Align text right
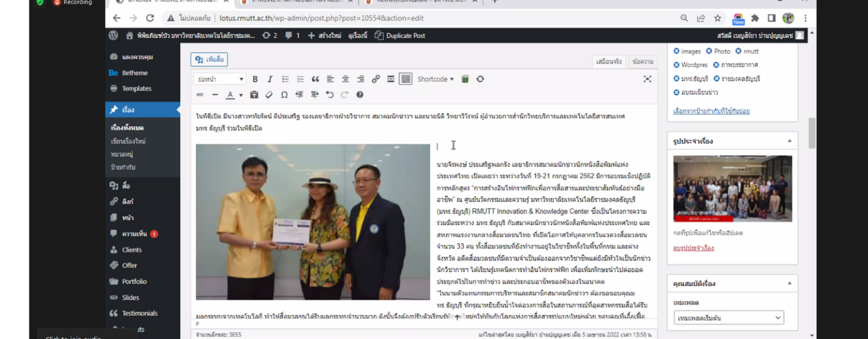The image size is (868, 339). tap(360, 79)
